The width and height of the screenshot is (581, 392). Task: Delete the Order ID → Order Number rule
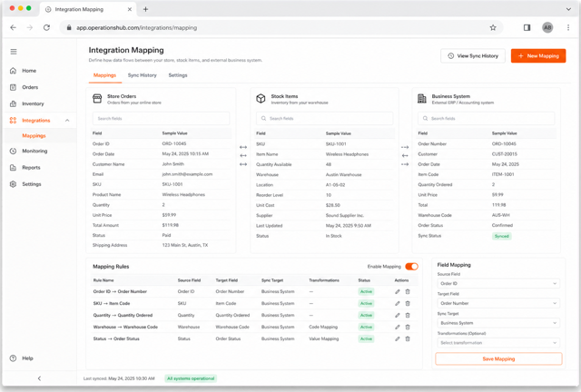408,291
